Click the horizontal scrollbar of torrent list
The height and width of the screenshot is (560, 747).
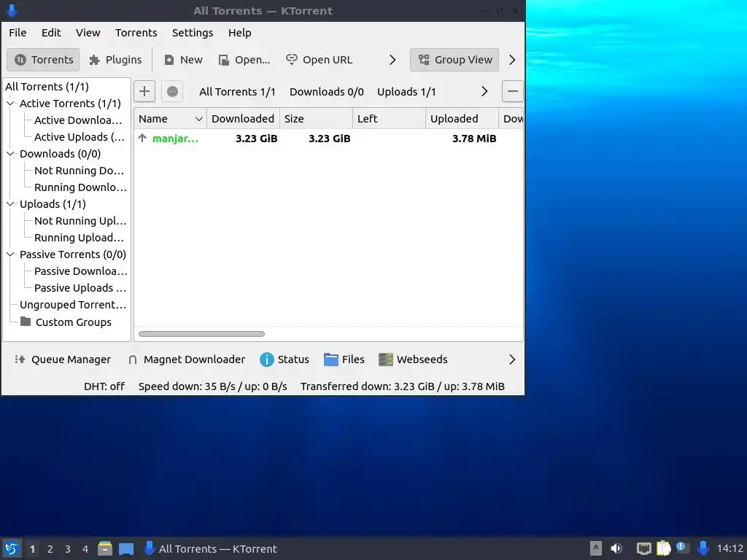click(x=201, y=334)
